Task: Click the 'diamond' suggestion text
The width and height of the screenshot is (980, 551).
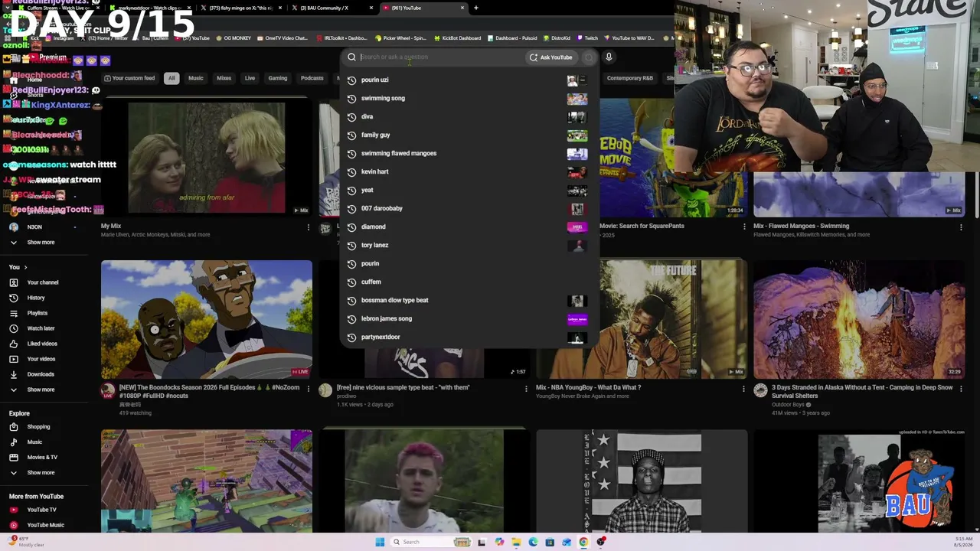Action: [374, 227]
